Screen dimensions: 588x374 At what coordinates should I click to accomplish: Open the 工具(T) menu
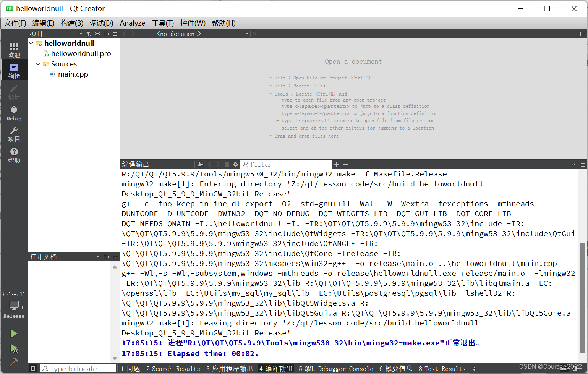[163, 23]
